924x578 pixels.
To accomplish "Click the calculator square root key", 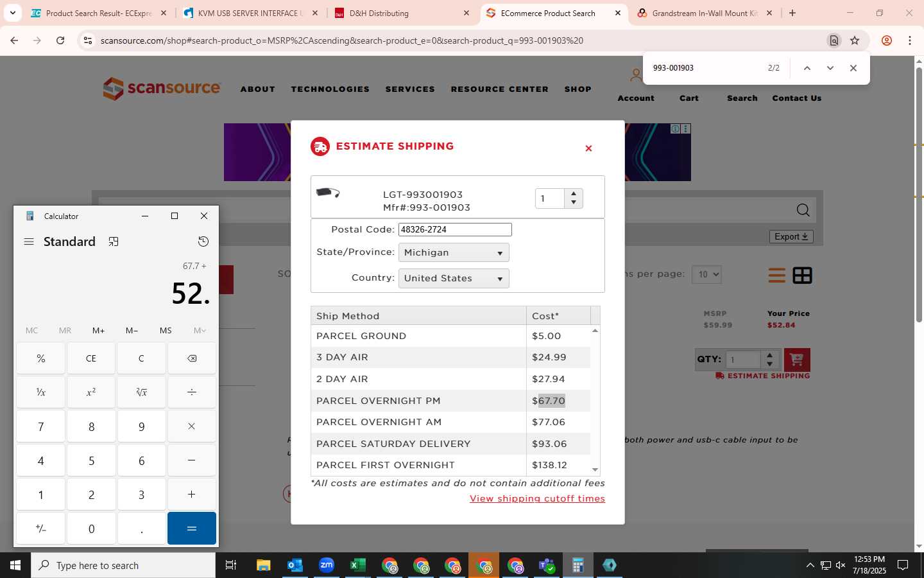I will coord(141,392).
